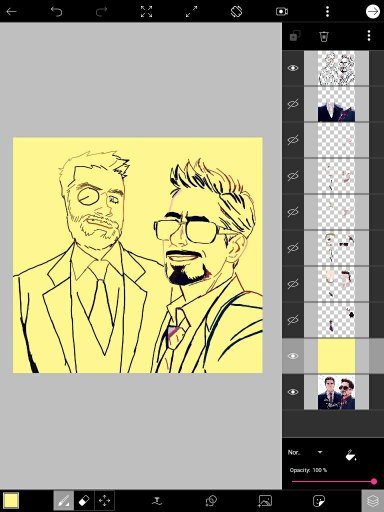Hide the line art top layer
The image size is (384, 512).
pyautogui.click(x=293, y=68)
